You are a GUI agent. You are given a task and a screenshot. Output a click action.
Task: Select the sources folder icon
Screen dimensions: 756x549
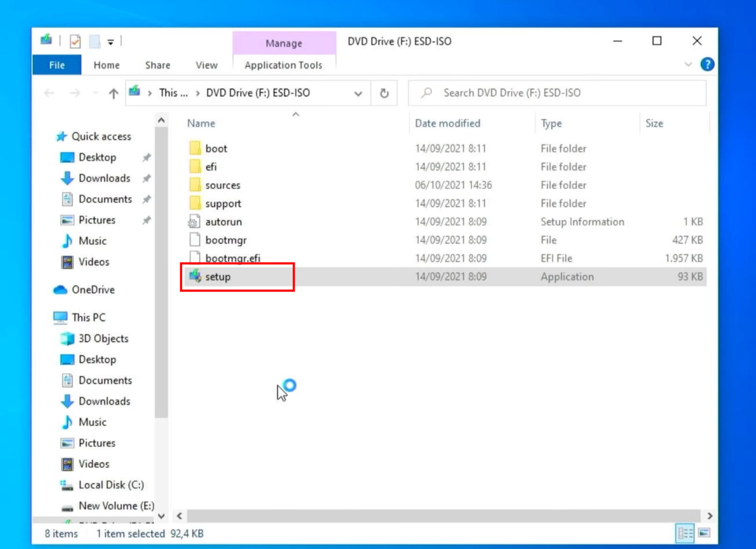pos(195,185)
